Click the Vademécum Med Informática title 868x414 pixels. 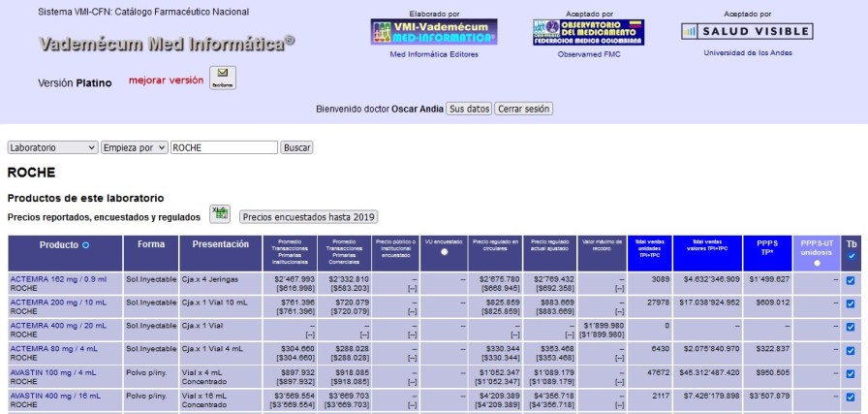166,44
